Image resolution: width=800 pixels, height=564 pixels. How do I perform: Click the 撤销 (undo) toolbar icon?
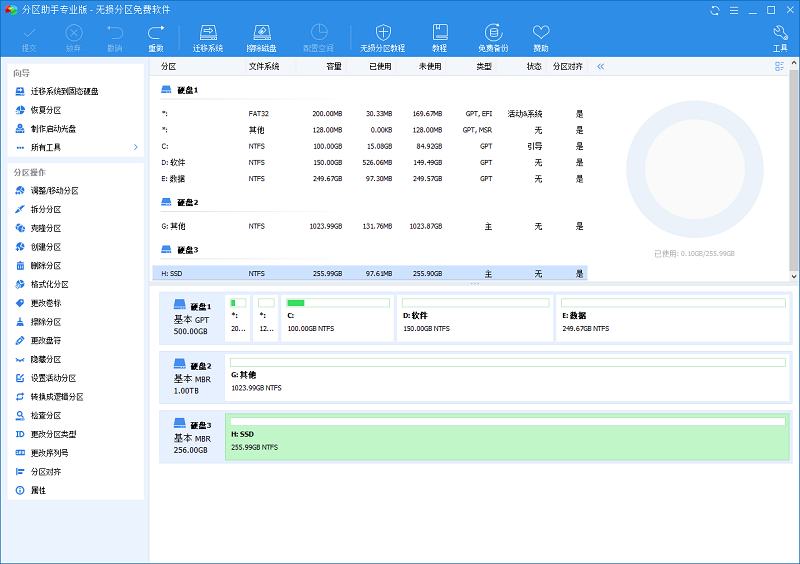pos(115,38)
